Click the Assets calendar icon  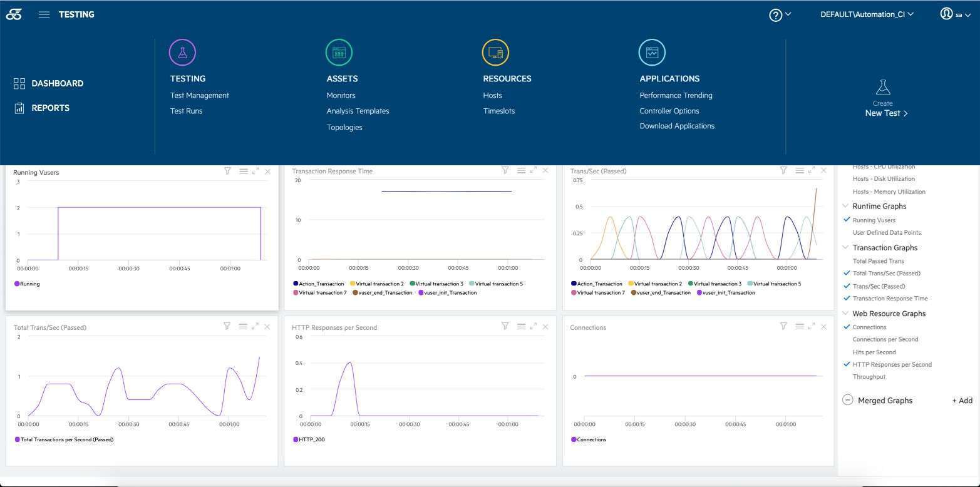(x=339, y=53)
